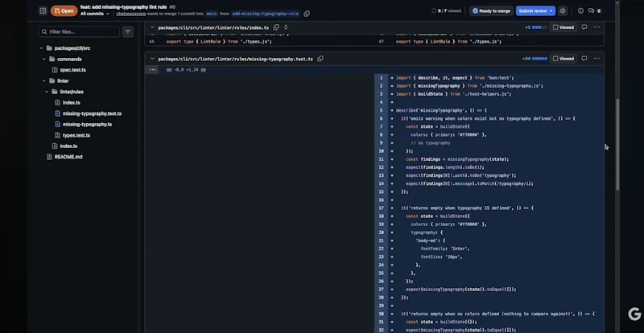The image size is (644, 333).
Task: Expand hidden lines with the ellipsis hunk button
Action: pos(153,69)
